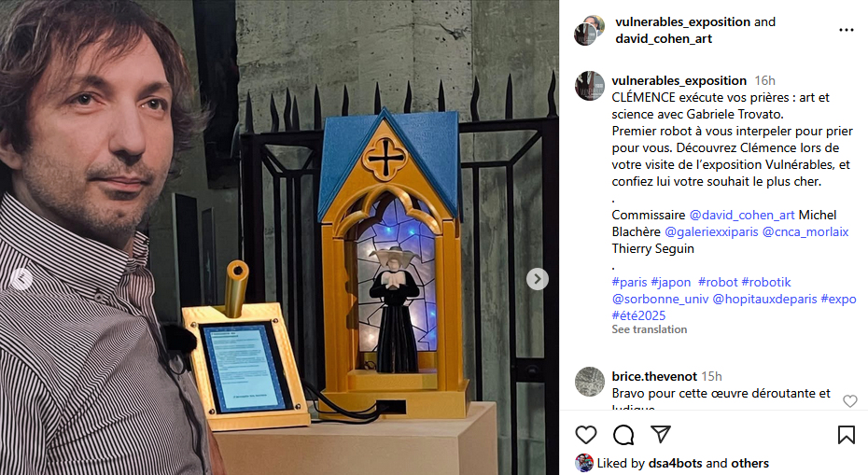Open the @sorbonne_univ mention
868x475 pixels.
pos(660,299)
